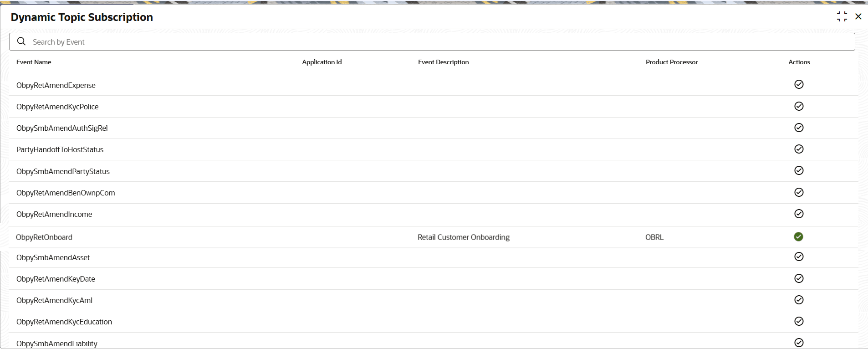
Task: Click the Product Processor column header
Action: tap(672, 62)
